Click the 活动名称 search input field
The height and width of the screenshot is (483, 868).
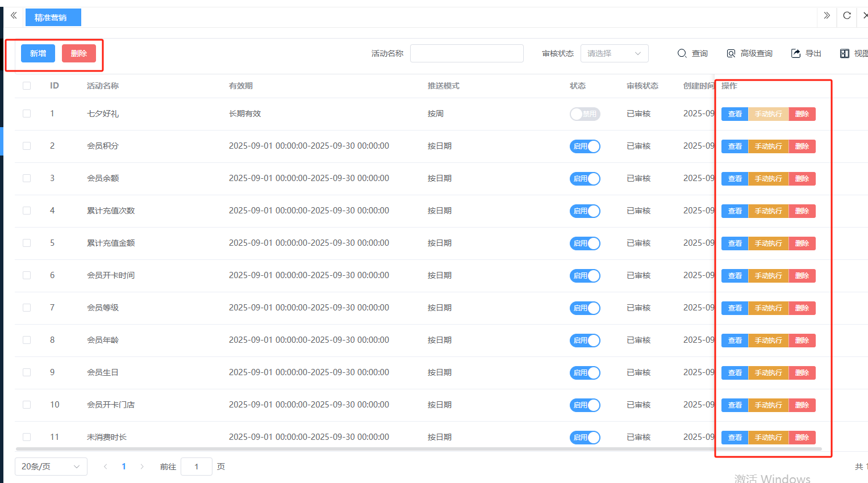[x=466, y=53]
